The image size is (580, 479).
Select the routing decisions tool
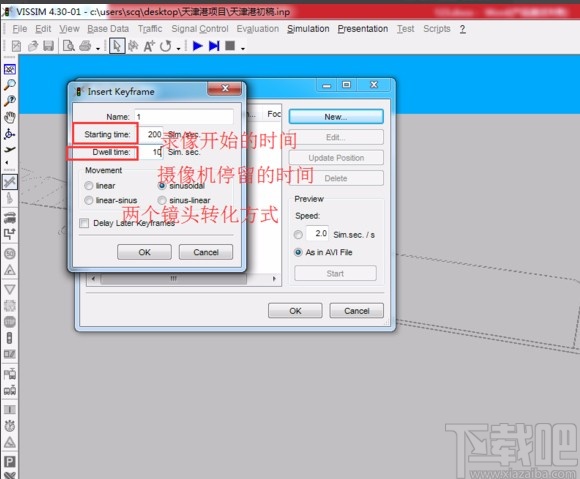click(10, 234)
